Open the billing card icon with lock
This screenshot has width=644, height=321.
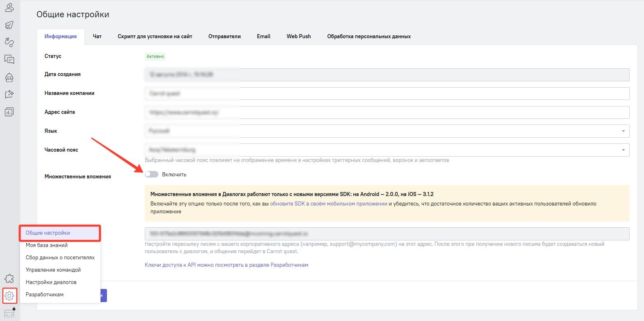pyautogui.click(x=9, y=312)
